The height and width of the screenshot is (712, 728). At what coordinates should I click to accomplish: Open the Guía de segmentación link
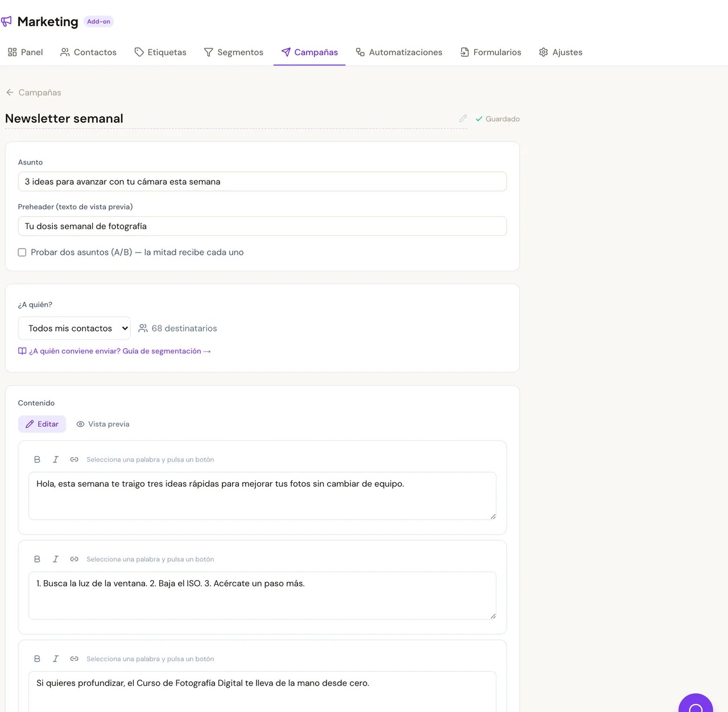(114, 351)
